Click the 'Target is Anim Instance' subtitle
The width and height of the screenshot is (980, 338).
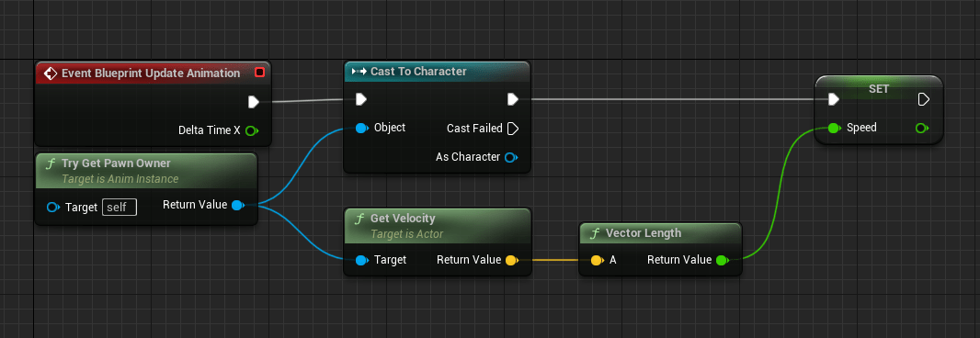(120, 179)
